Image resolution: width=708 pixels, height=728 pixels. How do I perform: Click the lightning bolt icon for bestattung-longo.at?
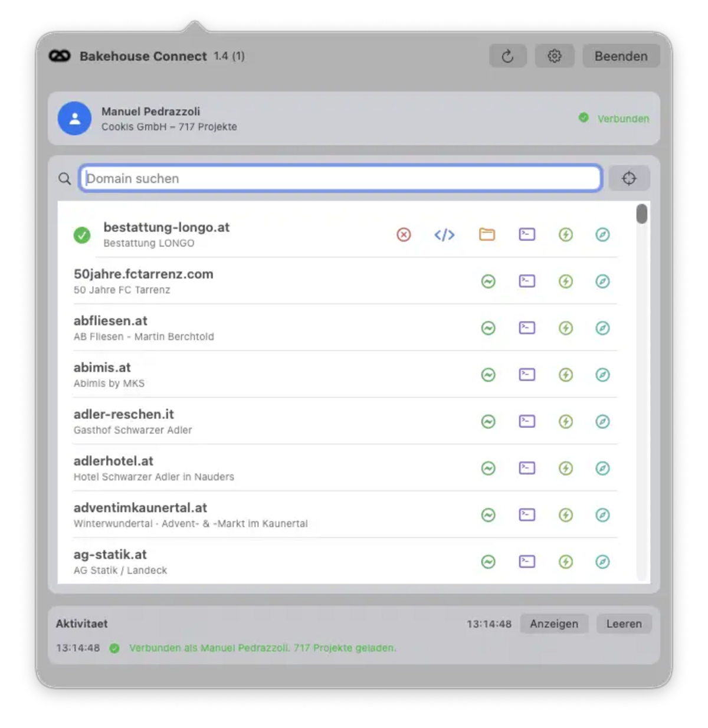(566, 235)
